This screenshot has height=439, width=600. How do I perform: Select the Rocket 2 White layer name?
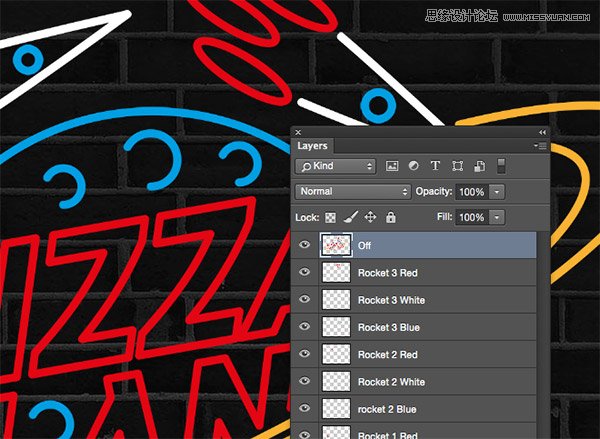pyautogui.click(x=391, y=382)
